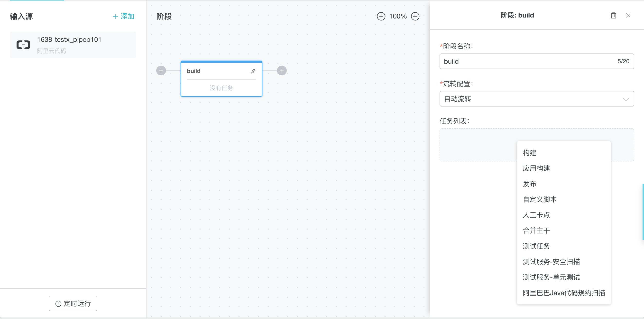This screenshot has height=319, width=644.
Task: Click the 定时运行 scheduled run button
Action: click(73, 303)
